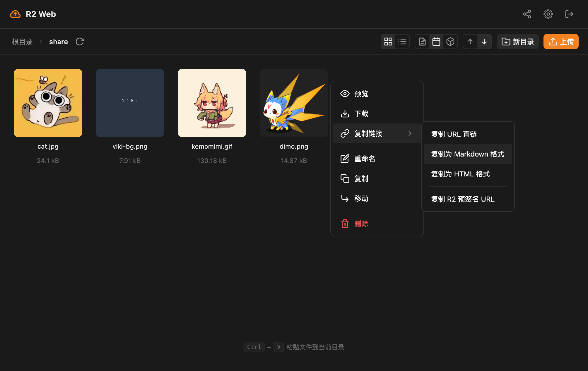The width and height of the screenshot is (588, 371).
Task: Set descending sort order arrow
Action: pyautogui.click(x=484, y=42)
